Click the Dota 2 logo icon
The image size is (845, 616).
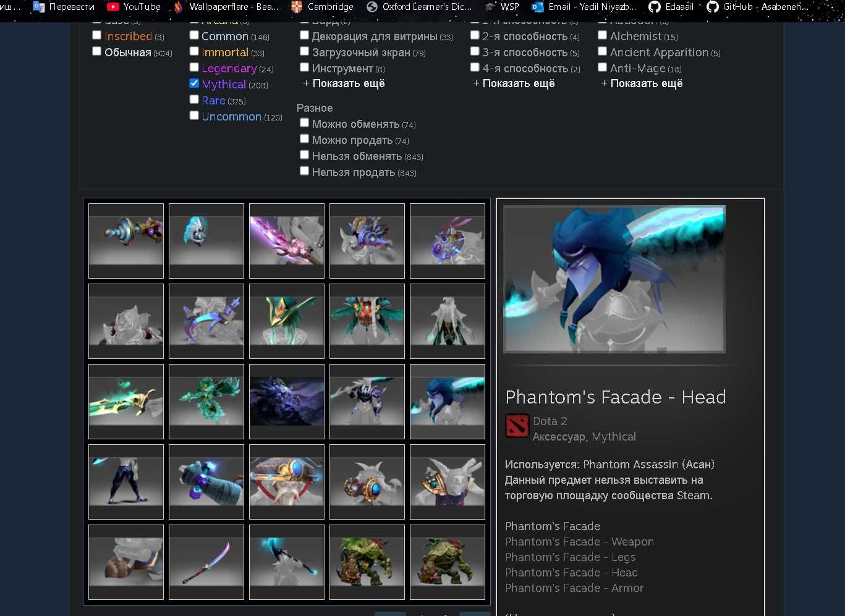click(517, 426)
